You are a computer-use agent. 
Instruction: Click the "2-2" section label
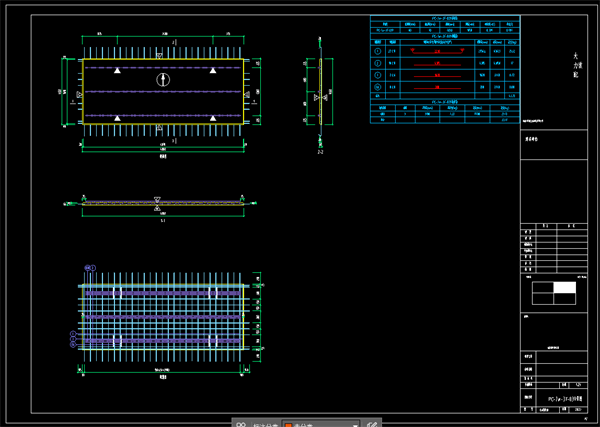click(320, 152)
